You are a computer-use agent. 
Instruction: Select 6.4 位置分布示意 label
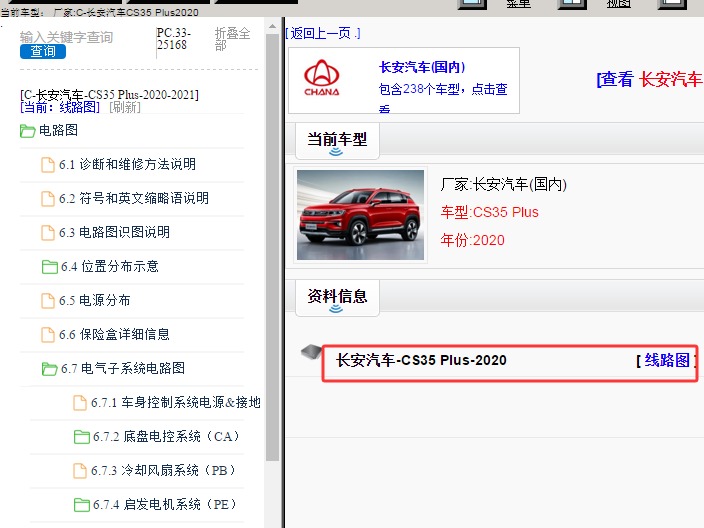coord(110,266)
